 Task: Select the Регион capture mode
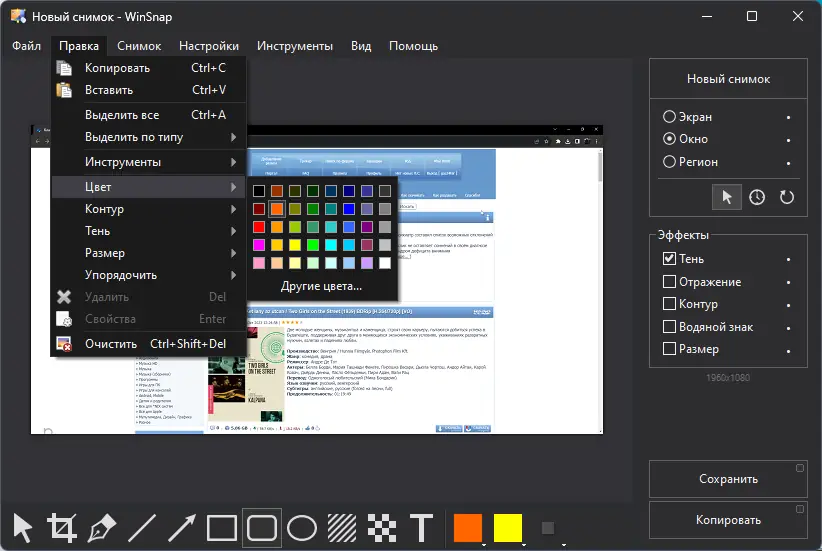pos(690,162)
